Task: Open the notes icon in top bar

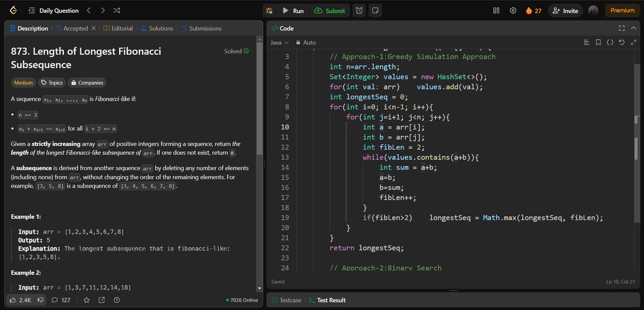Action: [375, 11]
